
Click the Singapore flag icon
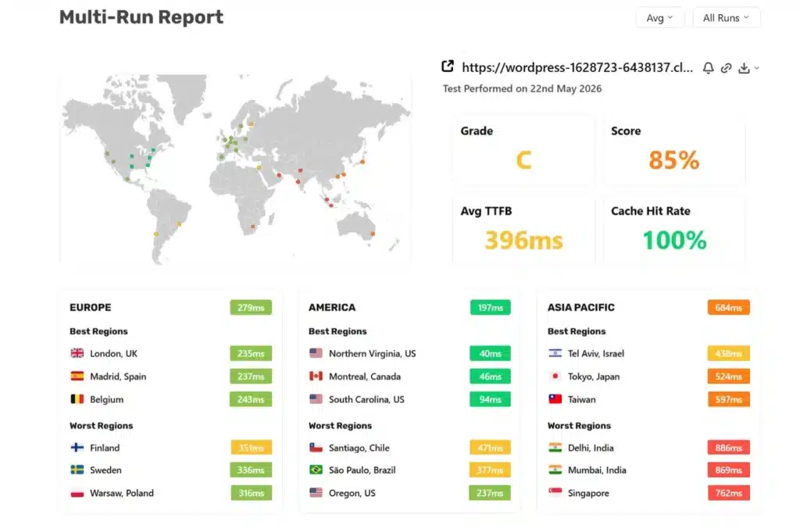[x=555, y=493]
